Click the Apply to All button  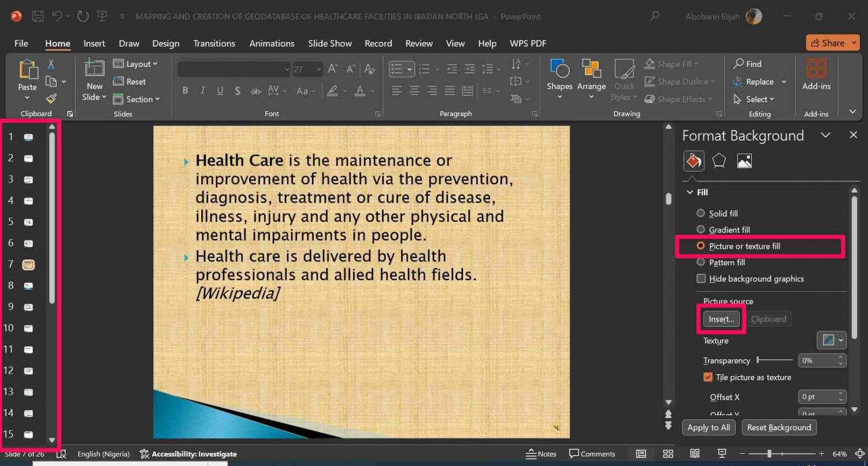[708, 428]
